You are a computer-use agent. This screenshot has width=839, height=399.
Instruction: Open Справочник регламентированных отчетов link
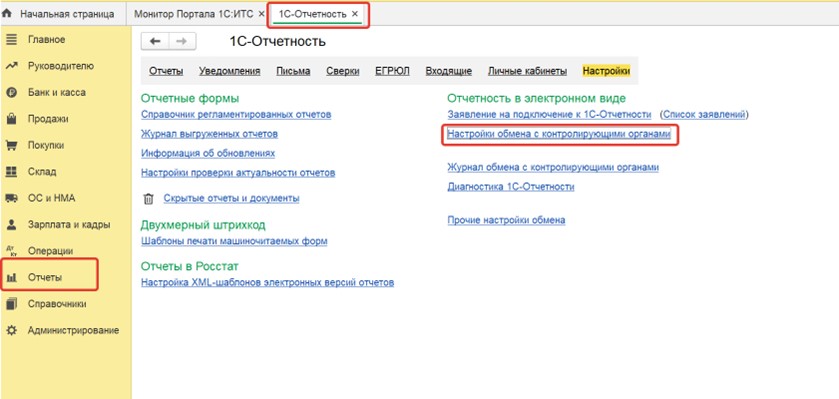(236, 114)
